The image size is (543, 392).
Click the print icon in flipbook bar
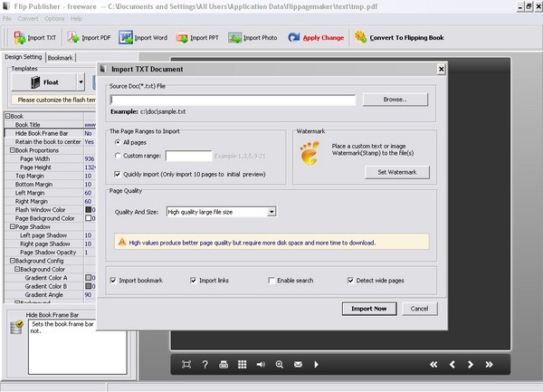(224, 364)
